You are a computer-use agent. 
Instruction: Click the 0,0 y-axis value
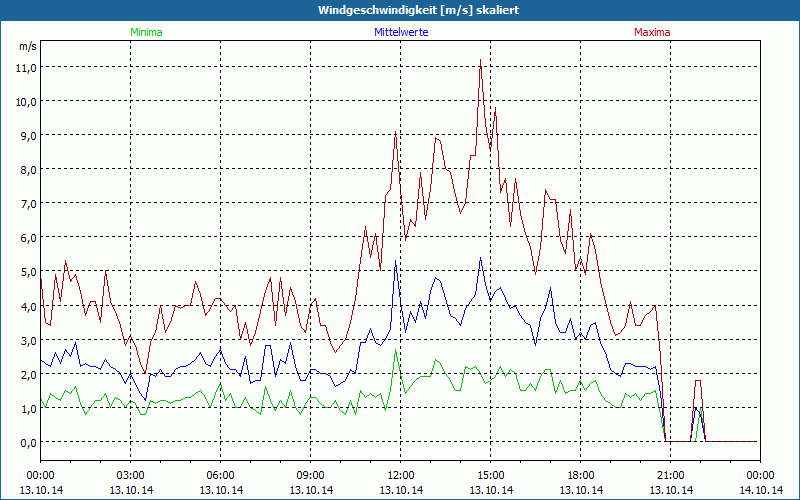(x=30, y=442)
